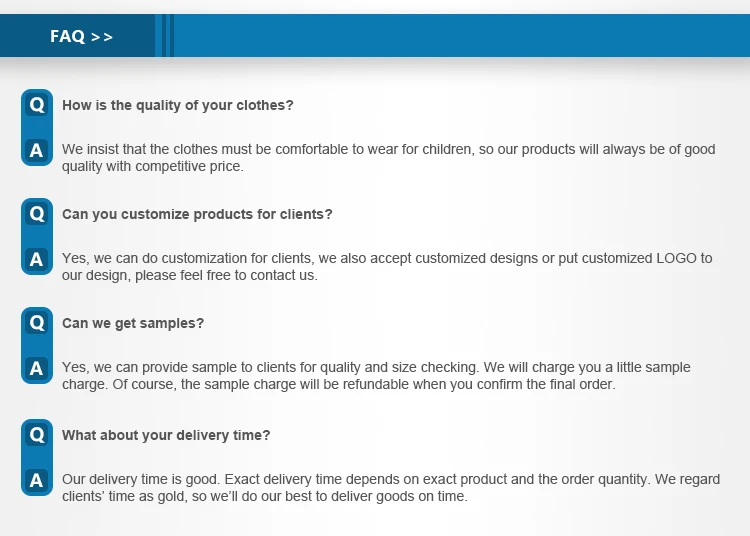The image size is (750, 536).
Task: Select 'How is the quality of your clothes?'
Action: coord(178,105)
